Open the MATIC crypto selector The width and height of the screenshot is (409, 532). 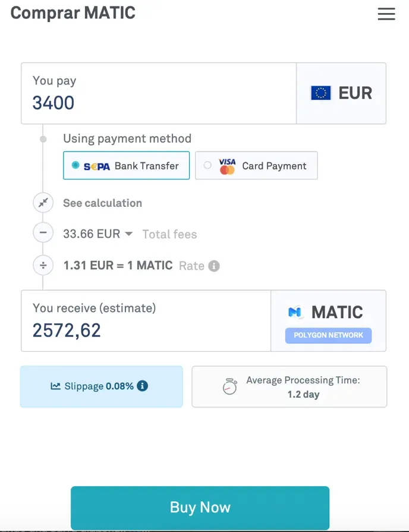tap(329, 320)
